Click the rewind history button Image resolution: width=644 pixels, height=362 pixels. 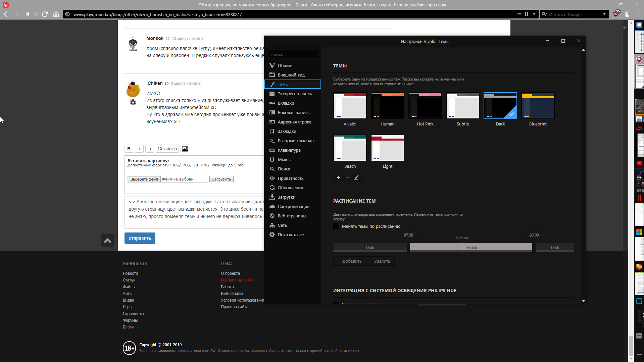27,14
